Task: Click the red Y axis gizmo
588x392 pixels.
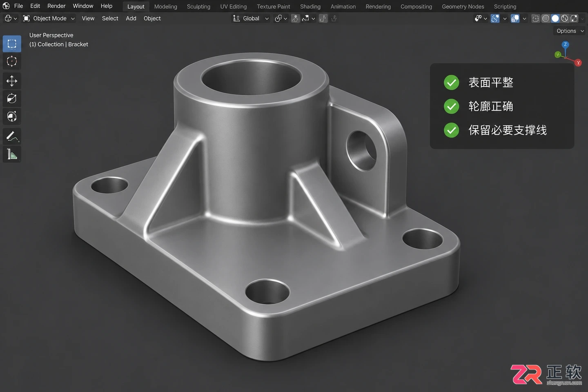Action: click(578, 63)
